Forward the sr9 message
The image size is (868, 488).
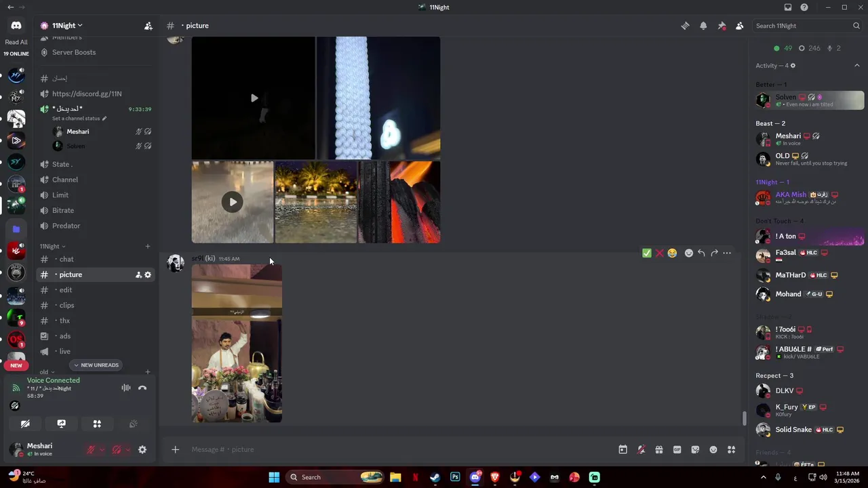coord(714,253)
